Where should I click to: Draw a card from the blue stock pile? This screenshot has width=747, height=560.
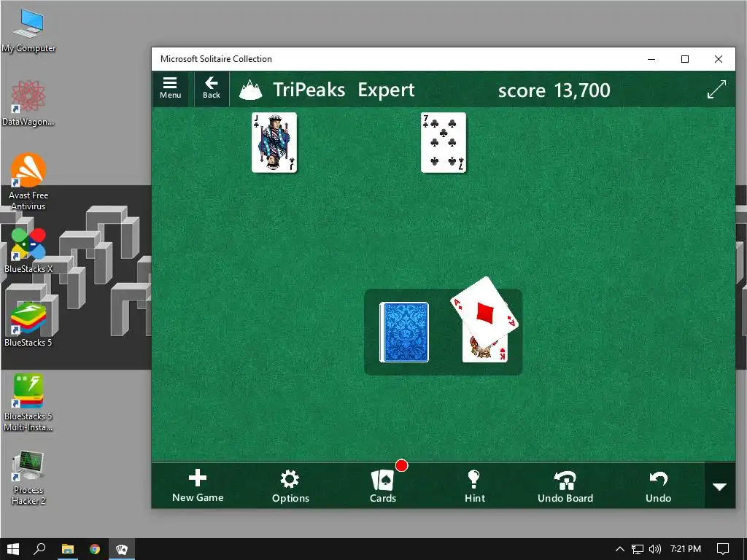(x=404, y=332)
